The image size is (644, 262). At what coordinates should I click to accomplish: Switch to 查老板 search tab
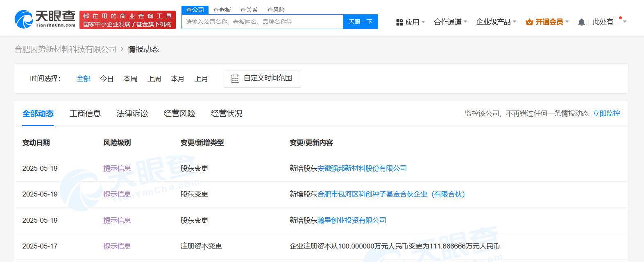pyautogui.click(x=222, y=10)
